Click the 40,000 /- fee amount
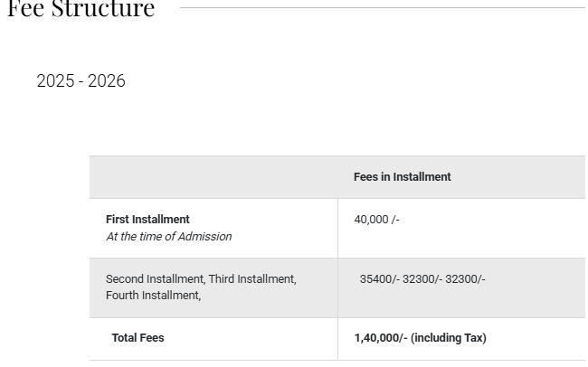Viewport: 588px width, 367px height. click(x=376, y=220)
